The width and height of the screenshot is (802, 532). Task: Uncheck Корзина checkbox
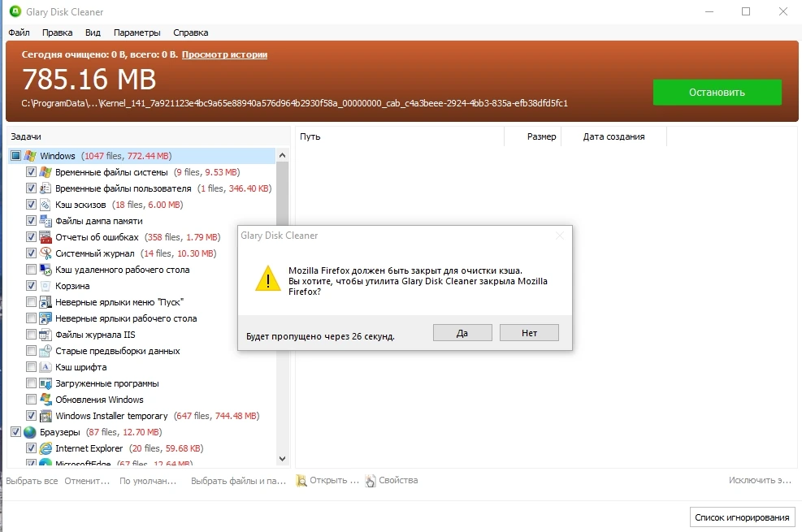(x=31, y=286)
